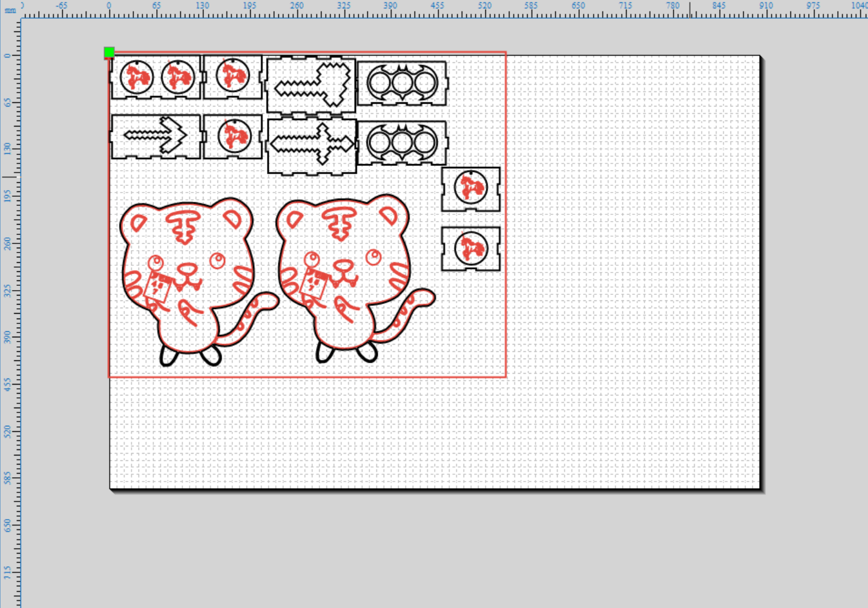Select the right tiger drawing
The width and height of the screenshot is (868, 608).
(x=355, y=279)
